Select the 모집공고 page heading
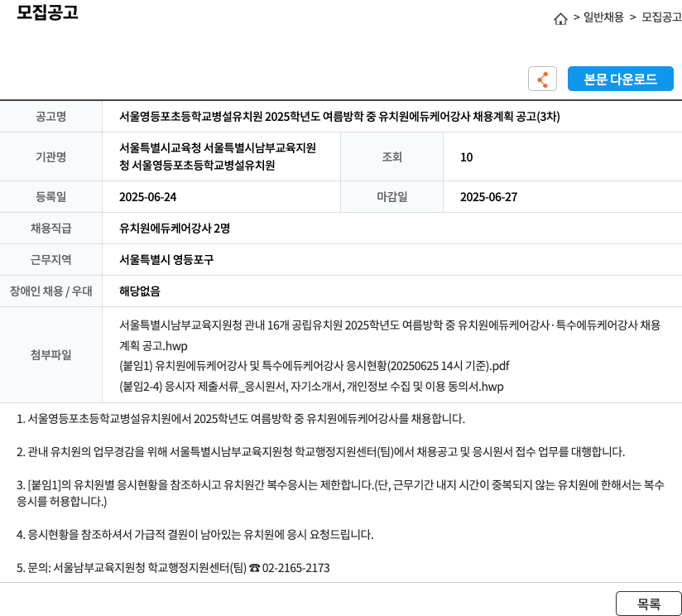682x616 pixels. (x=47, y=12)
